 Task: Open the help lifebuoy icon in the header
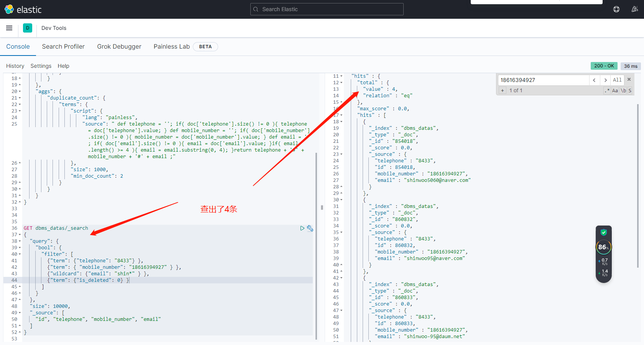(616, 9)
